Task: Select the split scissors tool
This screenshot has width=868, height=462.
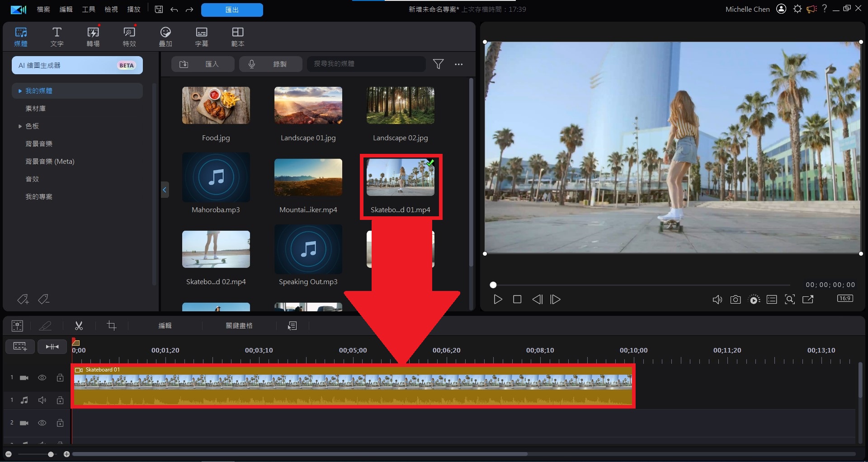Action: [x=79, y=325]
